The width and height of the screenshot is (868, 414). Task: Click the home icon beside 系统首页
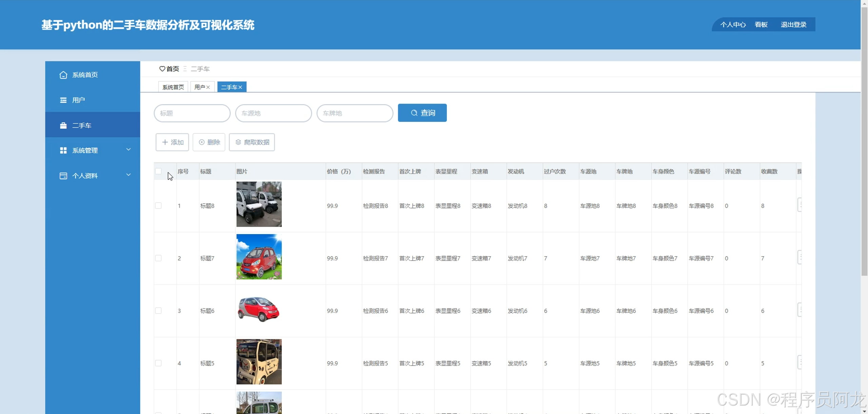pyautogui.click(x=63, y=75)
